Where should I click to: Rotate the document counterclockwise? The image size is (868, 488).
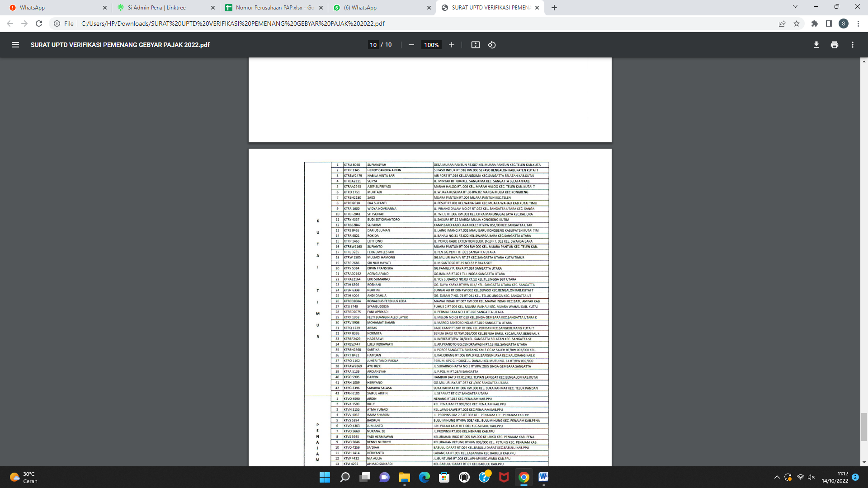pos(492,45)
